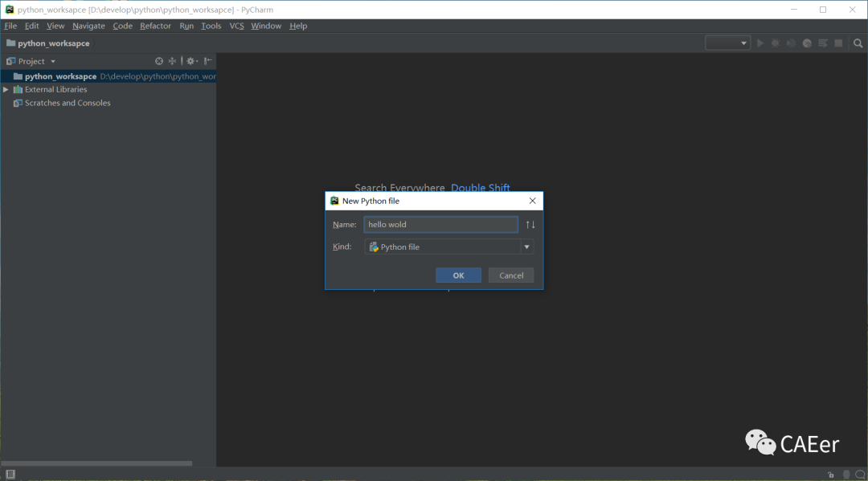
Task: Select python_worksapce root in tree
Action: click(x=108, y=76)
